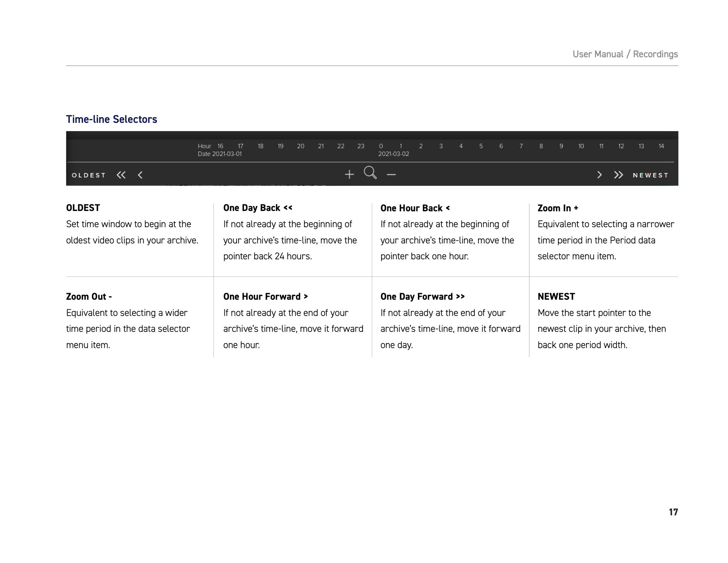Click page number 17
The height and width of the screenshot is (563, 728).
(x=673, y=512)
